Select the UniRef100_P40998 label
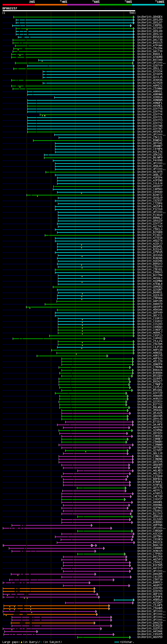Screen dimensions: 167x644 point(150,161)
